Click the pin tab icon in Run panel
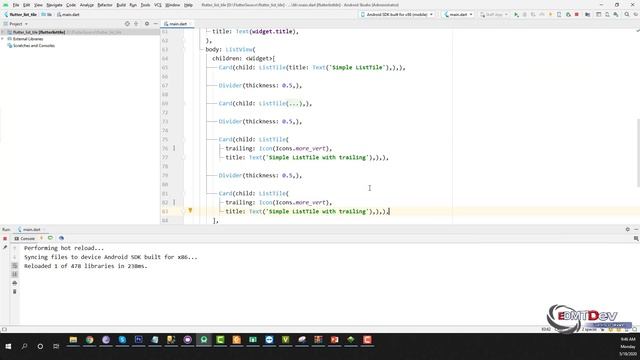The width and height of the screenshot is (640, 360). [5, 247]
